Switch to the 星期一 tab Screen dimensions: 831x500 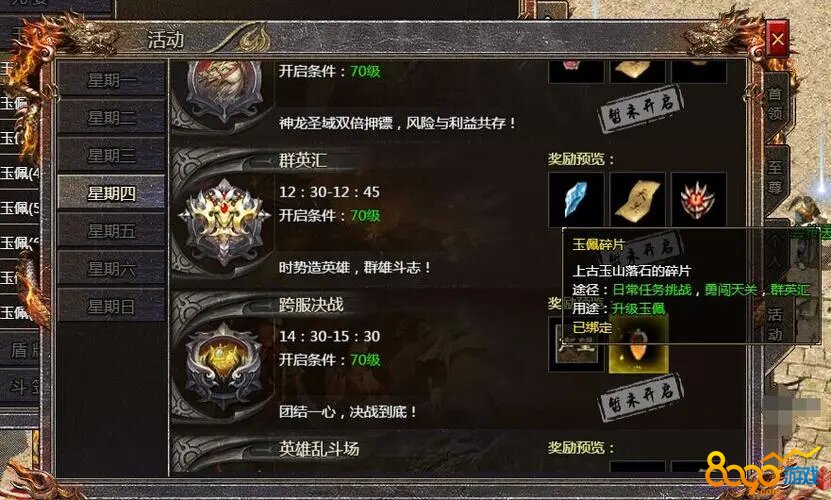(111, 80)
